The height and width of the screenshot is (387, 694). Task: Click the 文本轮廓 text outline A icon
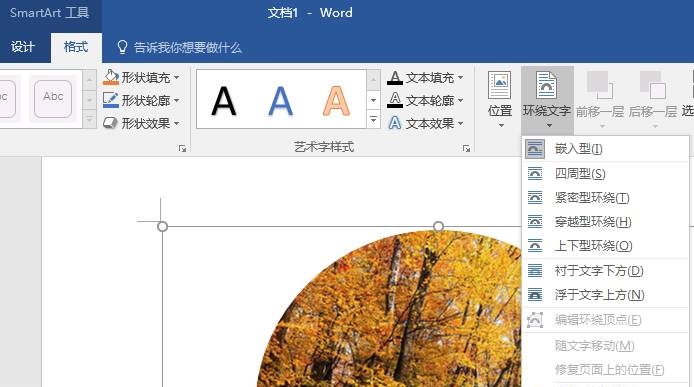(394, 100)
